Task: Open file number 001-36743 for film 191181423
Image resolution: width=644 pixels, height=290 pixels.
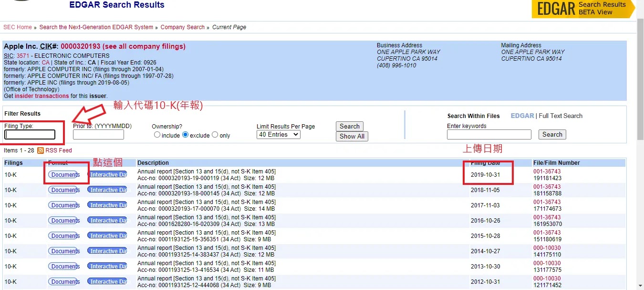Action: [547, 172]
